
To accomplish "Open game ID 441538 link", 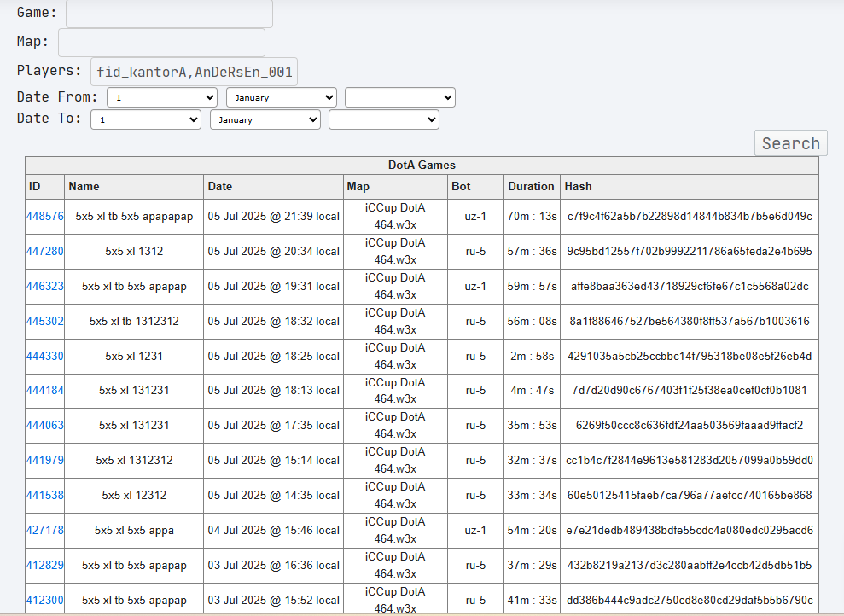I will click(44, 495).
